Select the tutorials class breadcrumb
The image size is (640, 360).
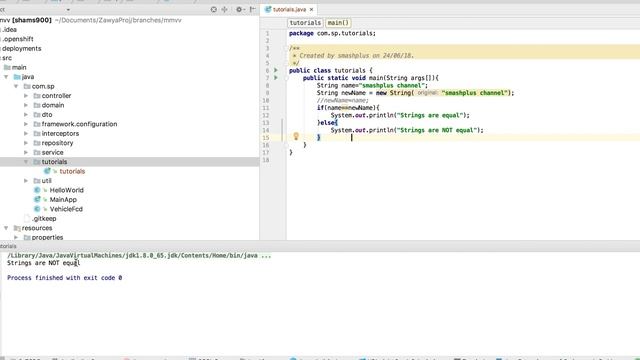[x=305, y=23]
